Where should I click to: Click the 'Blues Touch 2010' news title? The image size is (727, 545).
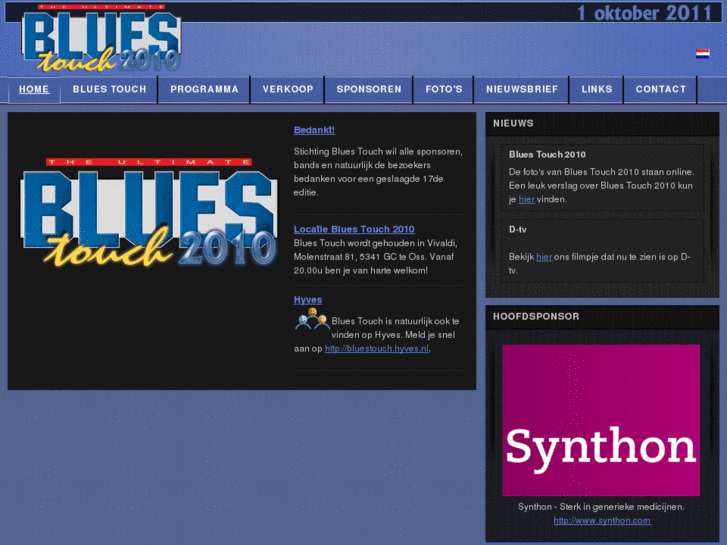547,154
